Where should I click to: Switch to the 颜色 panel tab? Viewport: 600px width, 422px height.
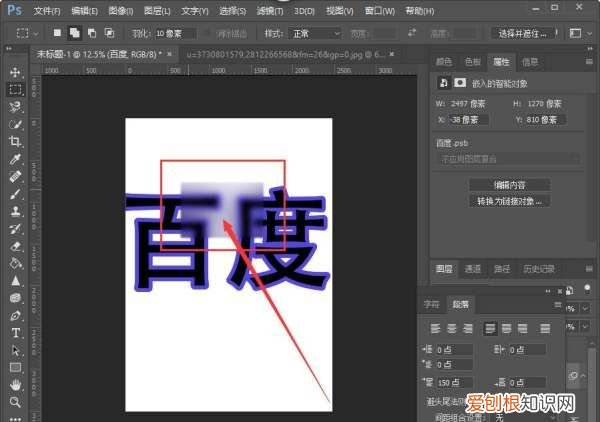(x=444, y=62)
